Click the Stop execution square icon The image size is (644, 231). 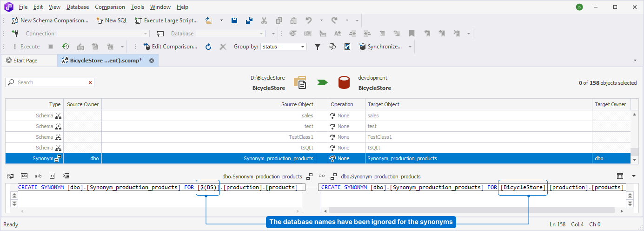[x=51, y=47]
